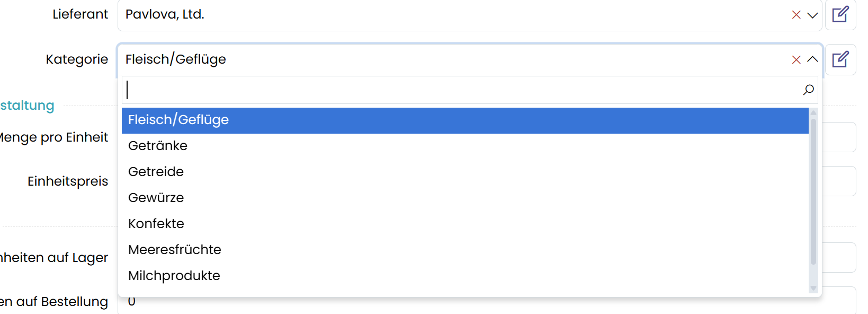Open the Lieferant dropdown with its chevron
868x314 pixels.
(x=812, y=15)
